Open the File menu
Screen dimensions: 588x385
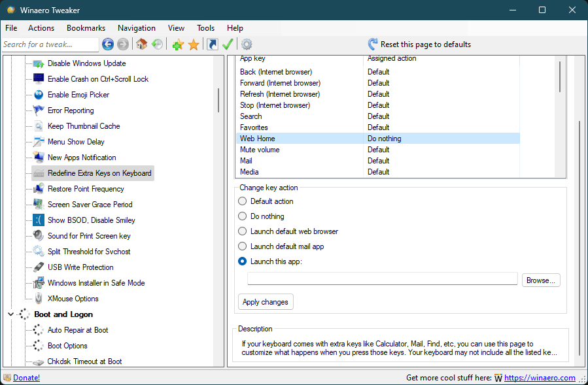pyautogui.click(x=11, y=28)
